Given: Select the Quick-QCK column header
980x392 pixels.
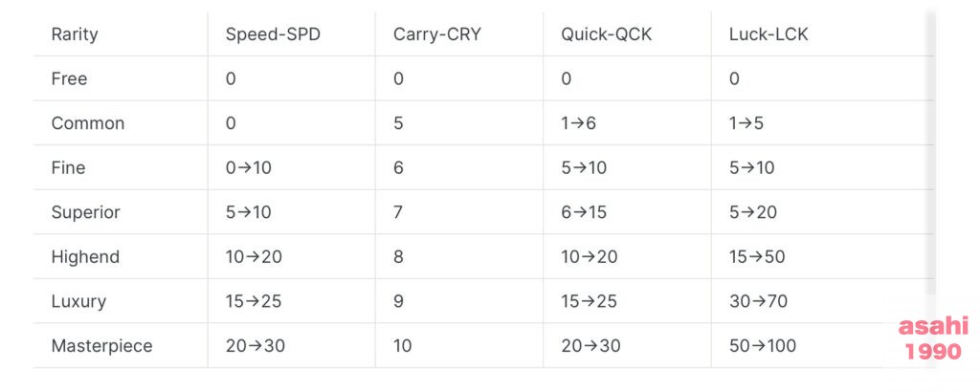Looking at the screenshot, I should tap(606, 34).
